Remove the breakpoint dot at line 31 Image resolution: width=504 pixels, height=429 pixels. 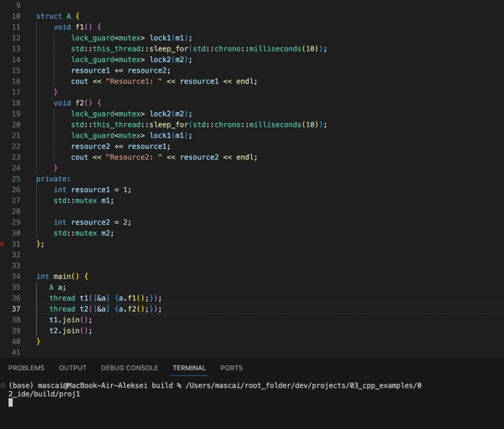(2, 244)
